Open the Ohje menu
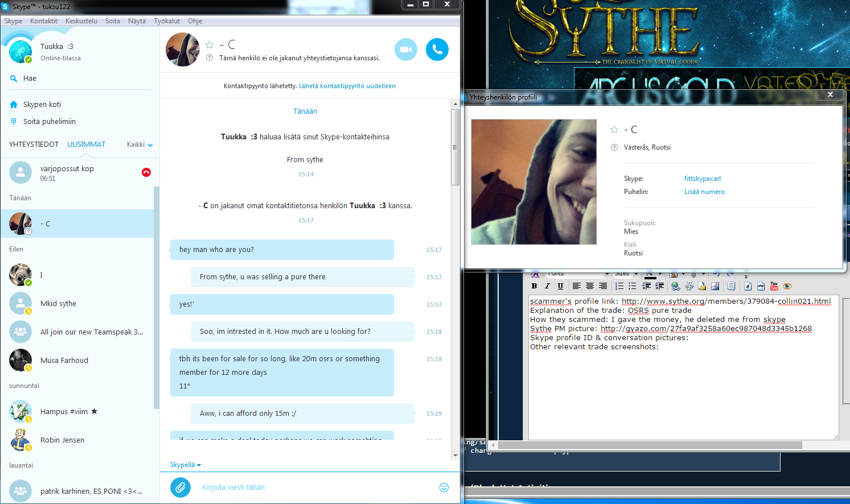Screen dimensions: 850x504 [x=195, y=21]
